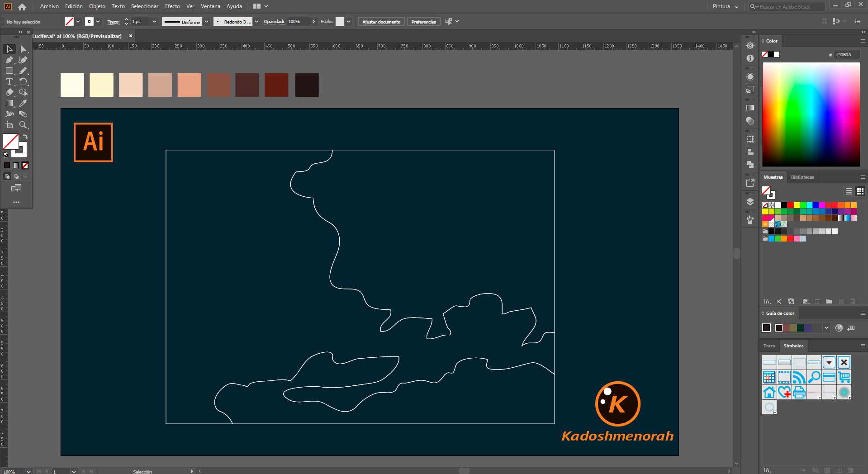Click Preferencias button

(x=424, y=22)
